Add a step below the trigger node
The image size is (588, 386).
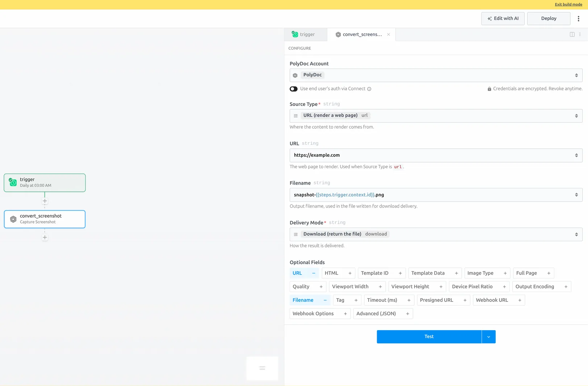[45, 201]
